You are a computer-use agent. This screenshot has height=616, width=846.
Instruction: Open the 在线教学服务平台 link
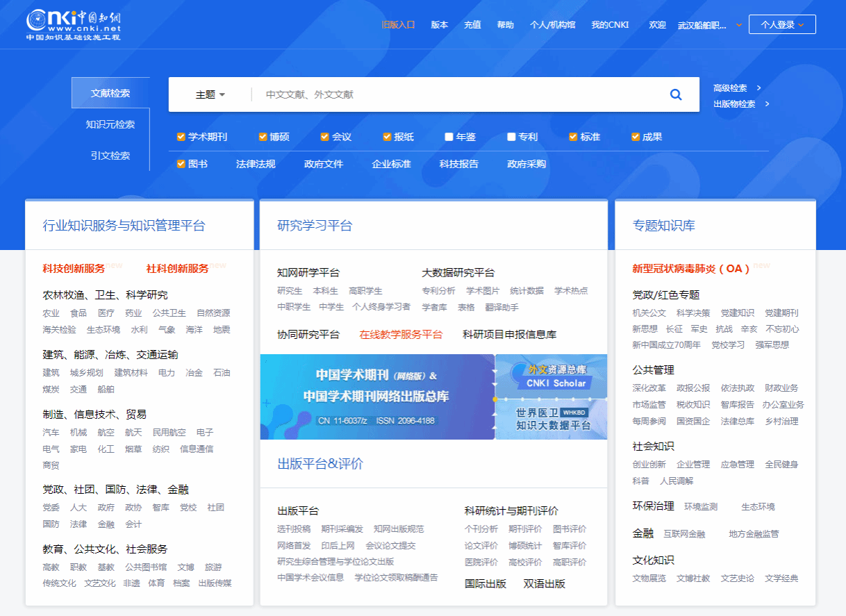(x=401, y=334)
